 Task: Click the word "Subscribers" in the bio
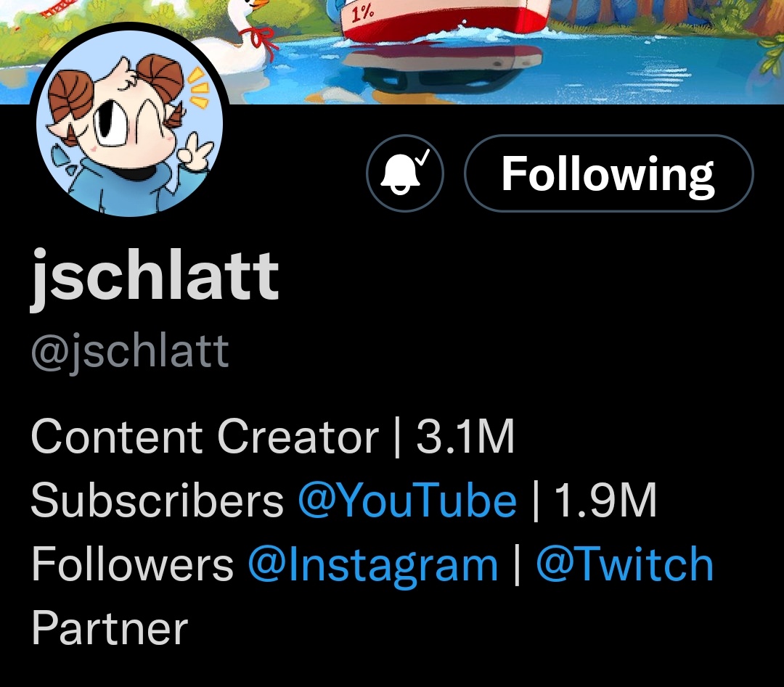pyautogui.click(x=158, y=501)
